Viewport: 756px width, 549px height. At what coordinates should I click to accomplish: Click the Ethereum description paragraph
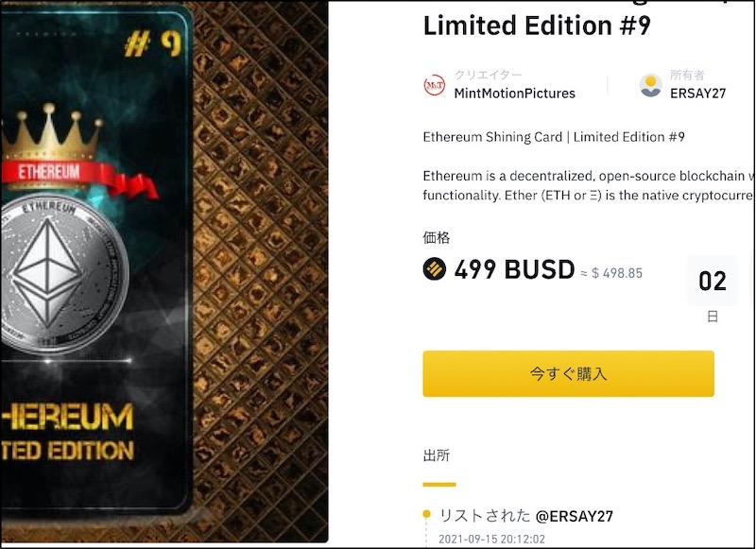(589, 185)
